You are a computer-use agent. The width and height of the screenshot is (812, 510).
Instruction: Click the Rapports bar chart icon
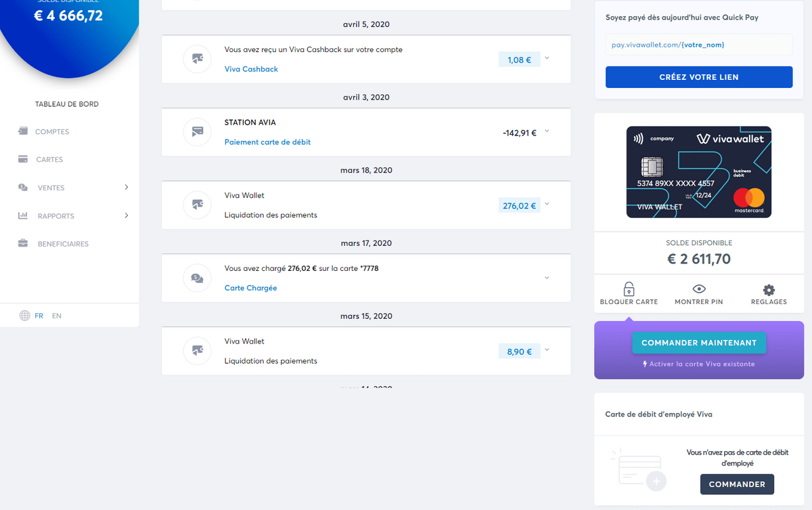(x=23, y=216)
